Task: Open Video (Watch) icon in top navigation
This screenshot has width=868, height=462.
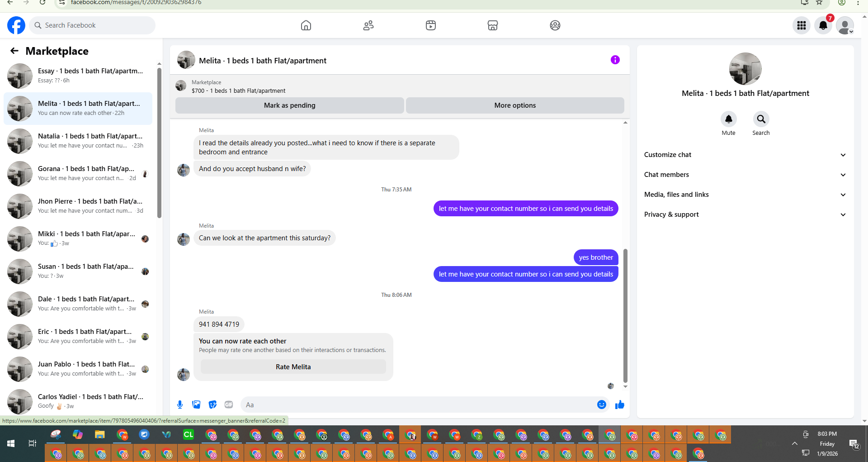Action: (x=431, y=25)
